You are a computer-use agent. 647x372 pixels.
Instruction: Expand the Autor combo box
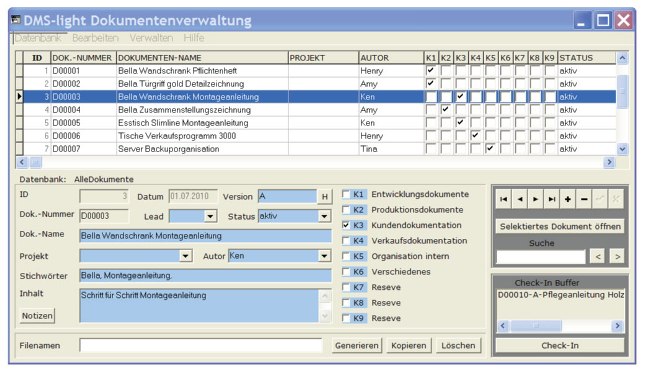pos(324,256)
